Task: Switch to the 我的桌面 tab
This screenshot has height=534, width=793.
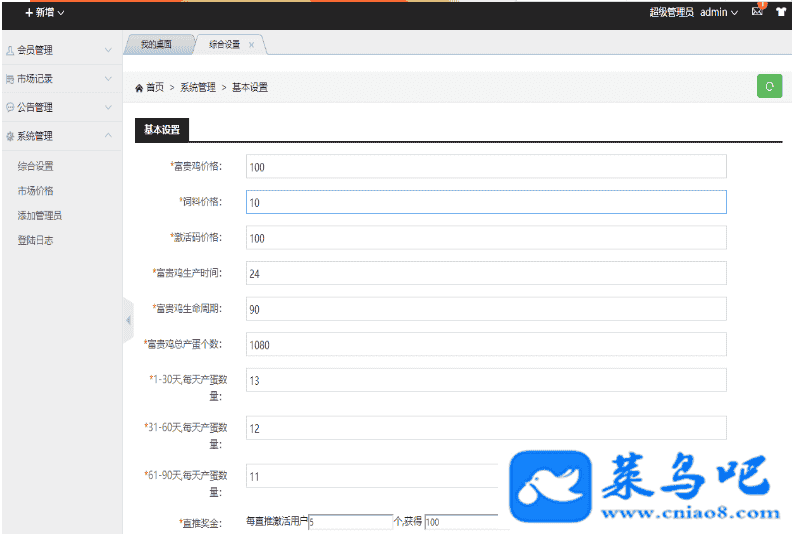Action: coord(156,45)
